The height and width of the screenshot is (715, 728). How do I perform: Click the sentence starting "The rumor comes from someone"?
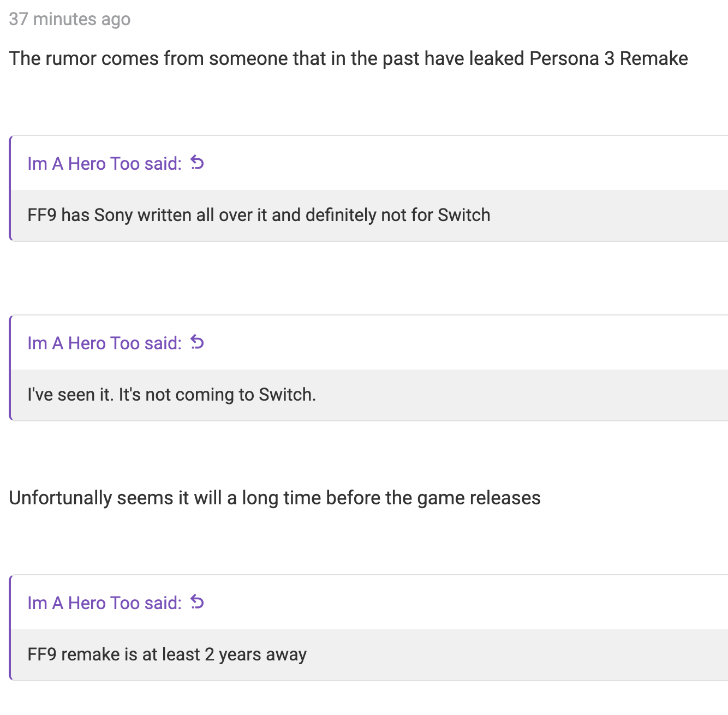pos(349,58)
